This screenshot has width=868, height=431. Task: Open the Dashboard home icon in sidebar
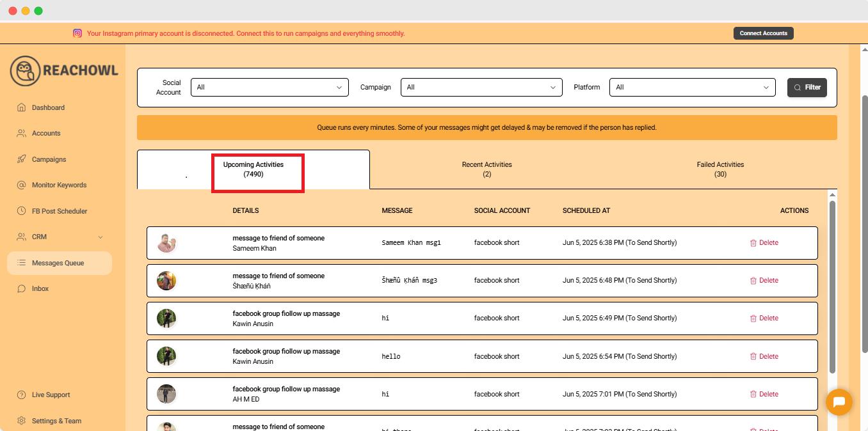[x=21, y=107]
